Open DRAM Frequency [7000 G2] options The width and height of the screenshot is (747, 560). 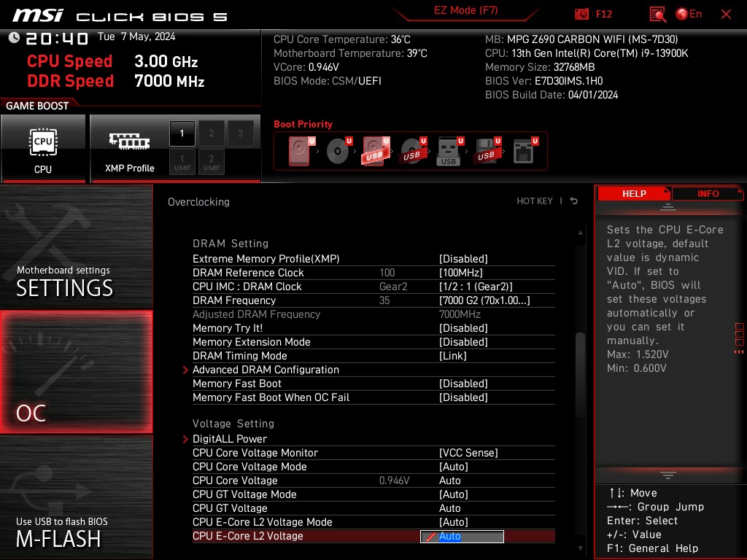tap(484, 300)
